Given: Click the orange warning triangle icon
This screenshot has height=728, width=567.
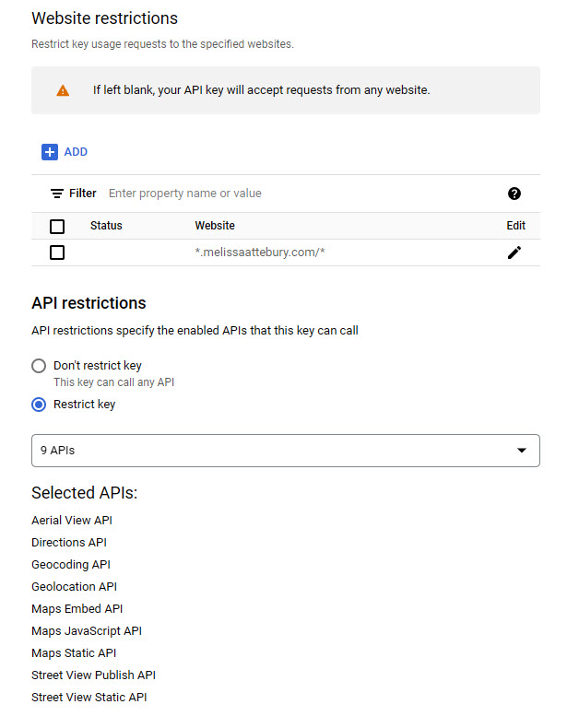Looking at the screenshot, I should pos(63,90).
